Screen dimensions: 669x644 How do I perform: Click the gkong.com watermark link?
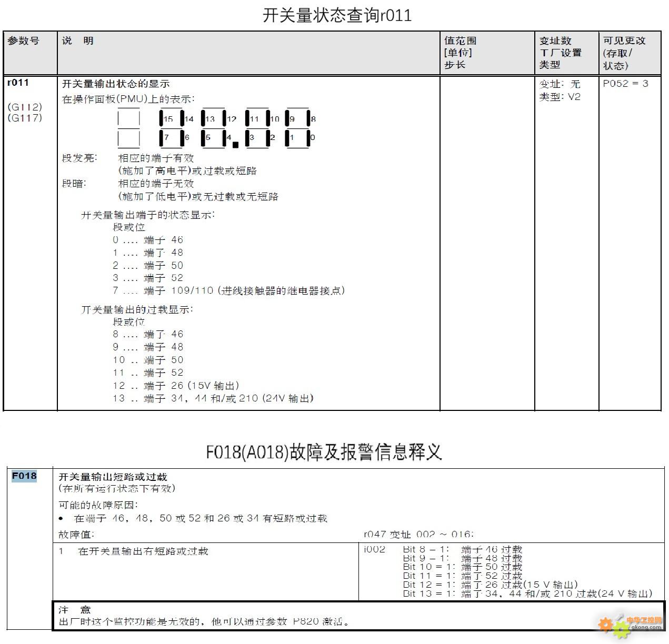[x=646, y=627]
